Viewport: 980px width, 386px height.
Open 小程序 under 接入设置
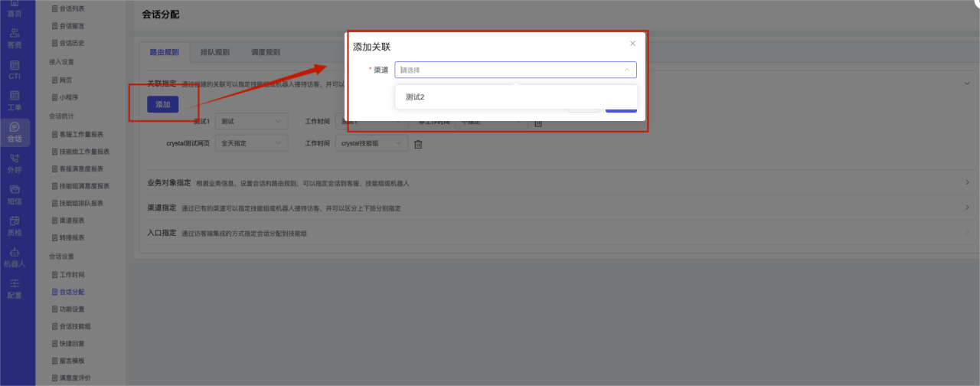coord(64,97)
